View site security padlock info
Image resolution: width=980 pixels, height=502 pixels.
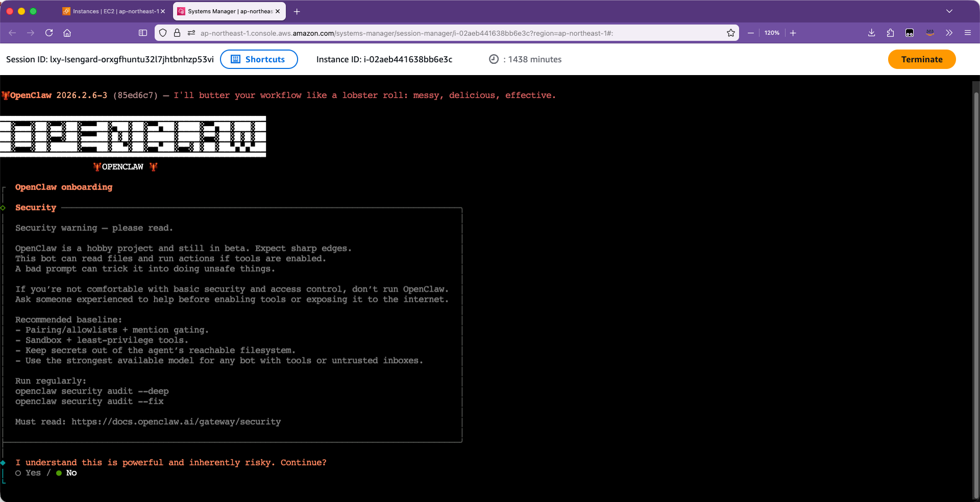click(x=177, y=33)
